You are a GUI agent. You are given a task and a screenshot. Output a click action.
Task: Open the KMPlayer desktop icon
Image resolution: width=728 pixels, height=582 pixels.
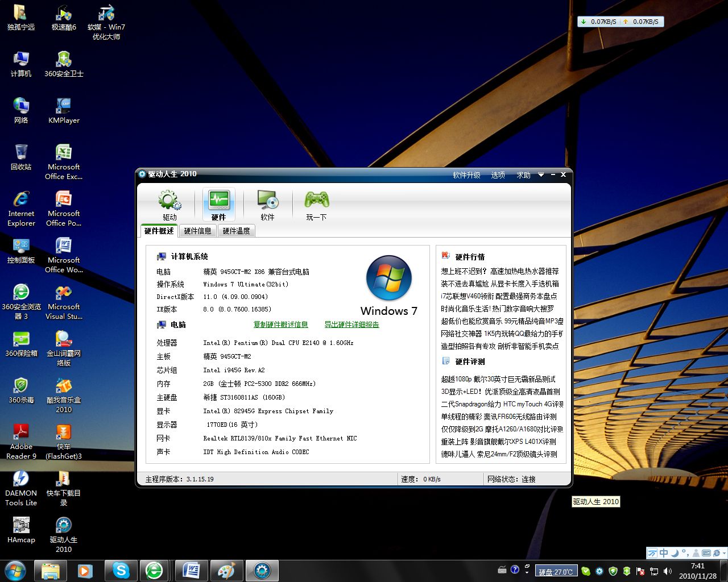pos(64,111)
